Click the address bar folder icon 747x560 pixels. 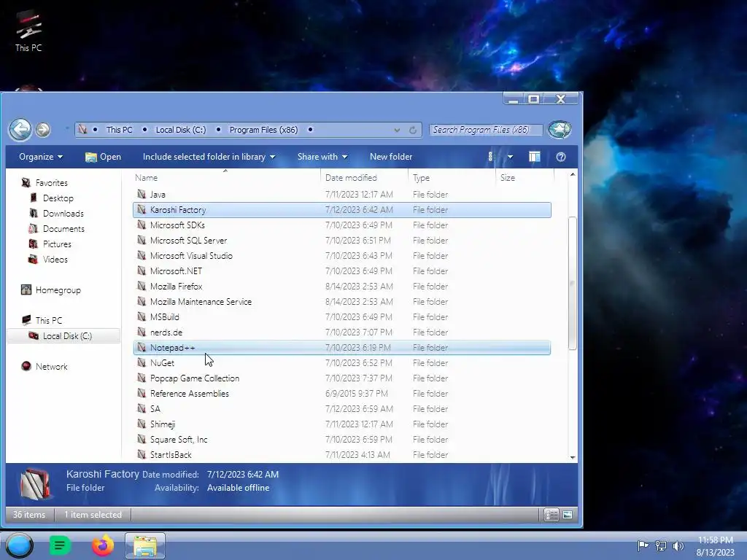pos(83,130)
